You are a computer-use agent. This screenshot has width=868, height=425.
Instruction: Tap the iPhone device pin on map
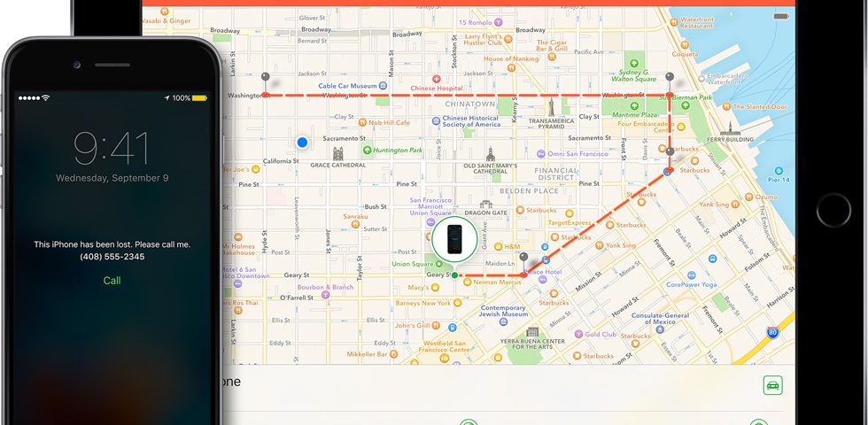tap(454, 237)
